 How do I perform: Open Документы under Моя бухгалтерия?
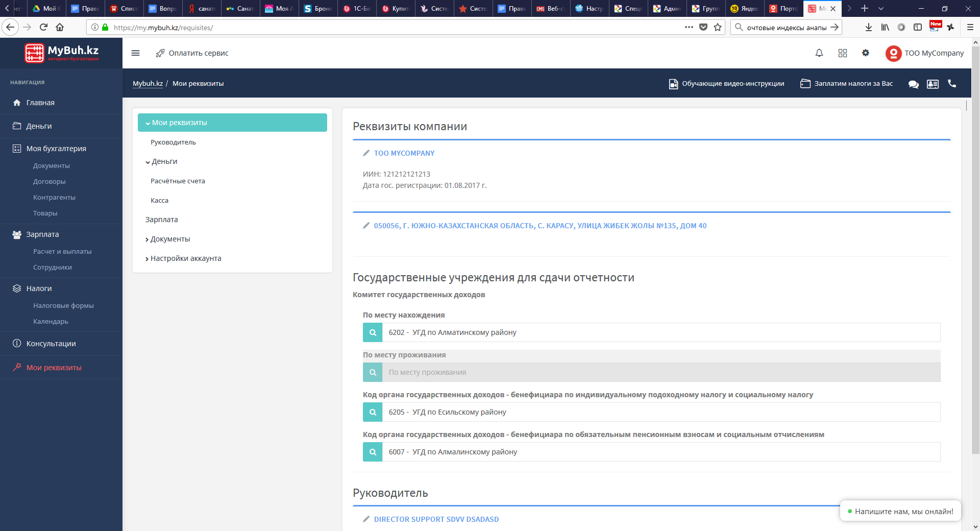click(52, 166)
